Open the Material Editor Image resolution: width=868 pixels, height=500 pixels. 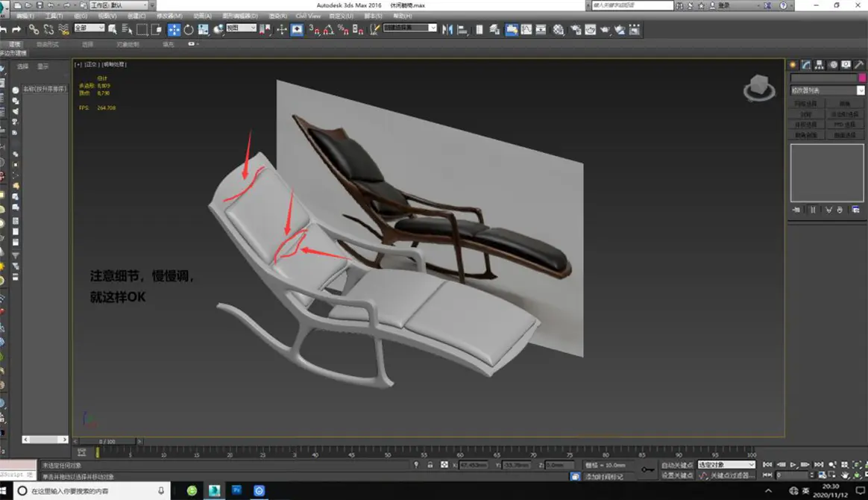tap(559, 30)
